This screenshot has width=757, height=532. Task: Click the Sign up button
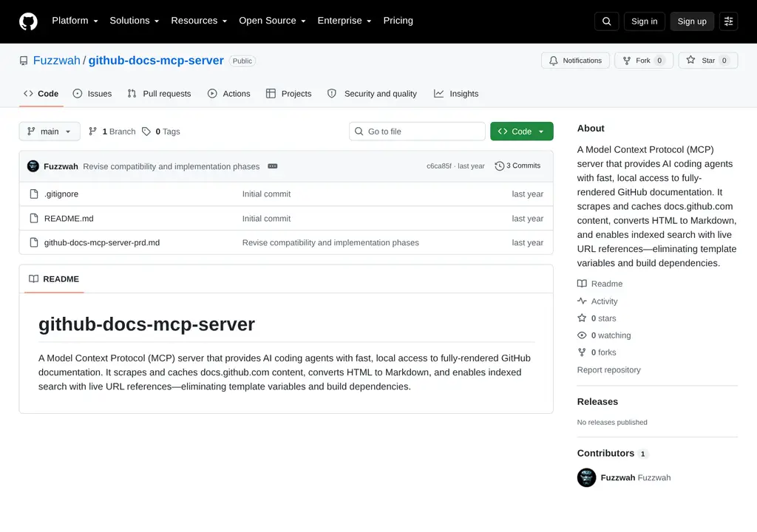coord(692,21)
